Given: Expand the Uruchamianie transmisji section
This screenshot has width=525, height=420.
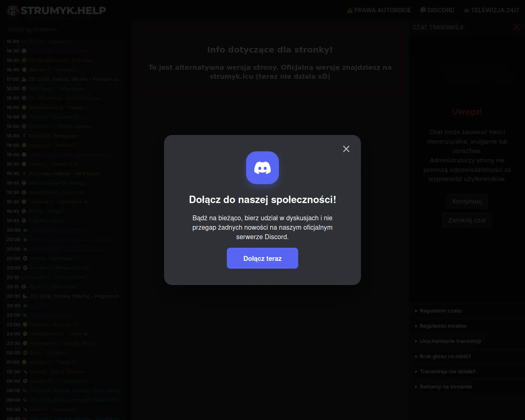Looking at the screenshot, I should click(x=448, y=341).
